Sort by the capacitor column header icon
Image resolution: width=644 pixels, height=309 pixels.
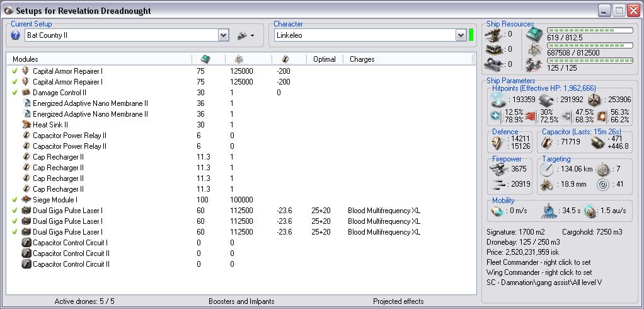pos(285,59)
